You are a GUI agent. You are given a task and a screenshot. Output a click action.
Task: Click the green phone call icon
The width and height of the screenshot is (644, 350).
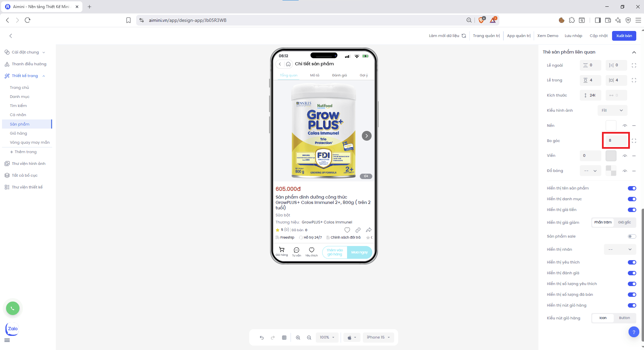click(13, 308)
